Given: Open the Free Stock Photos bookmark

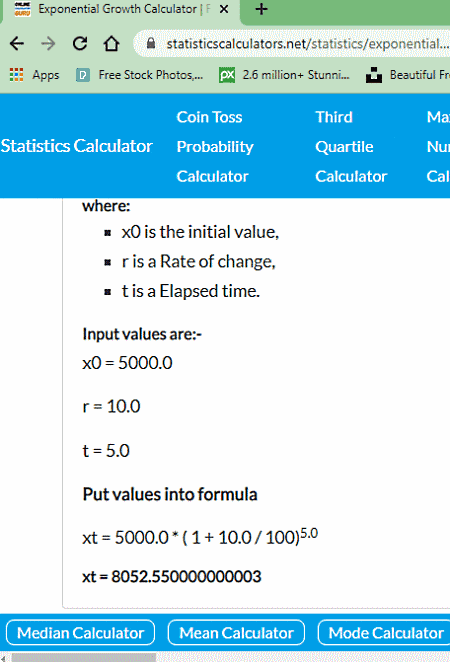Looking at the screenshot, I should click(140, 75).
